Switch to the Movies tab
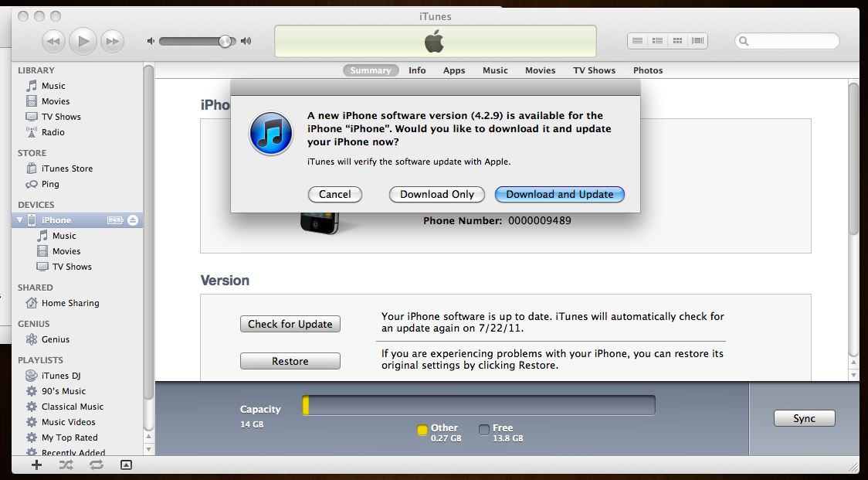 541,70
